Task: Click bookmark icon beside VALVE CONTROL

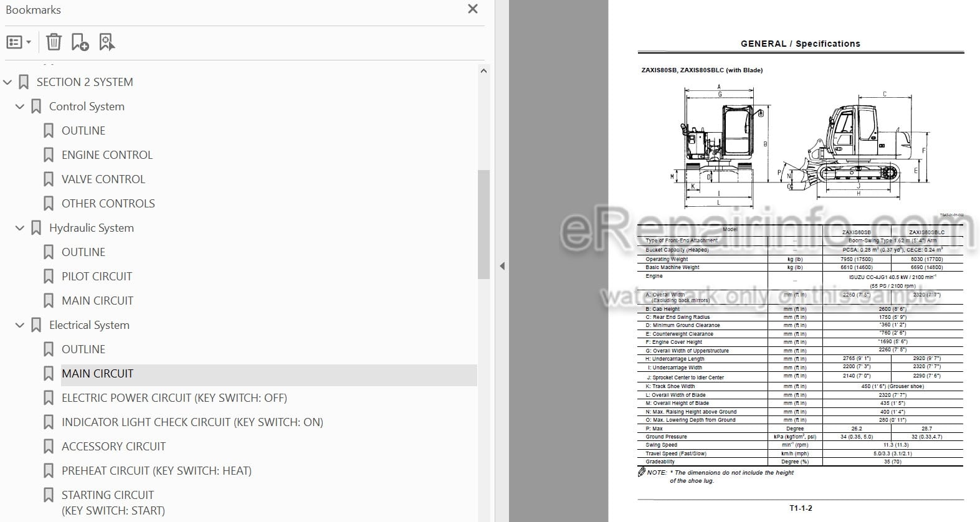Action: (x=49, y=179)
